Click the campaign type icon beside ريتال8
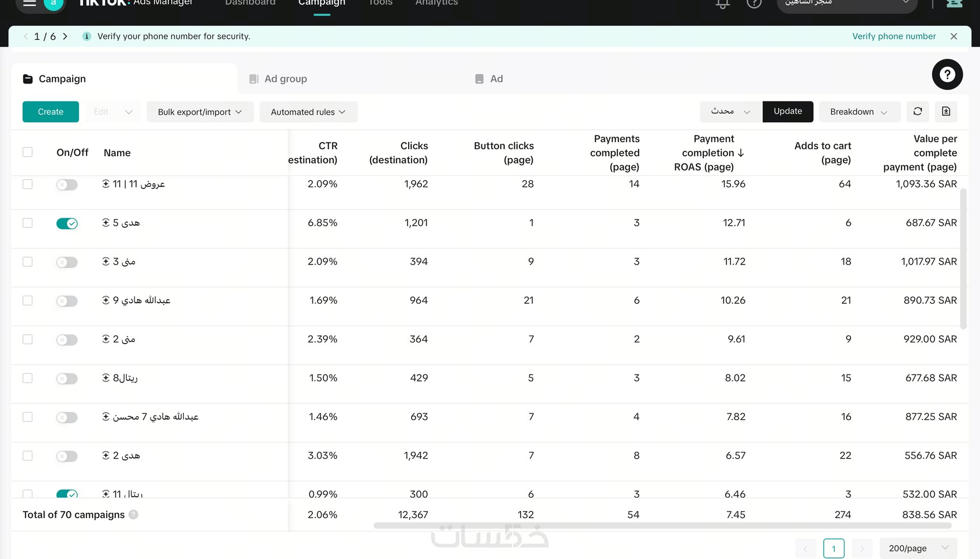The height and width of the screenshot is (559, 980). [106, 378]
